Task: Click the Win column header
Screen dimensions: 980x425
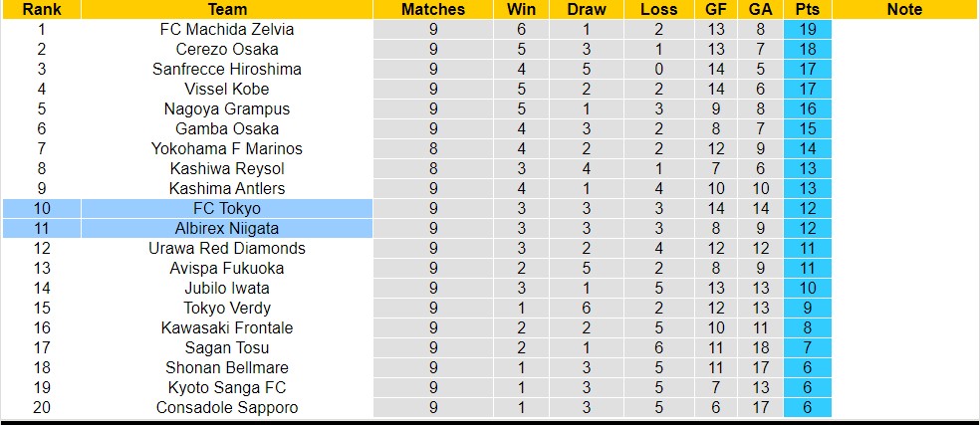Action: (521, 10)
